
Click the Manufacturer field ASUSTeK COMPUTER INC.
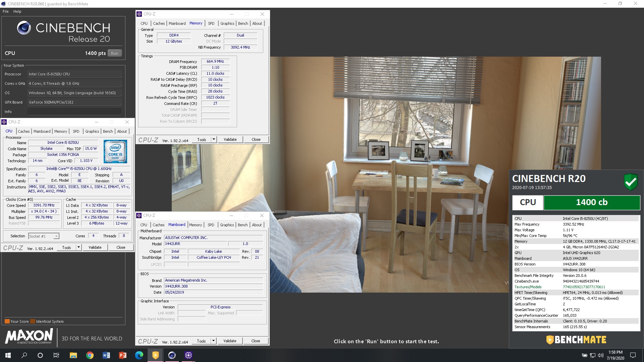click(x=213, y=238)
